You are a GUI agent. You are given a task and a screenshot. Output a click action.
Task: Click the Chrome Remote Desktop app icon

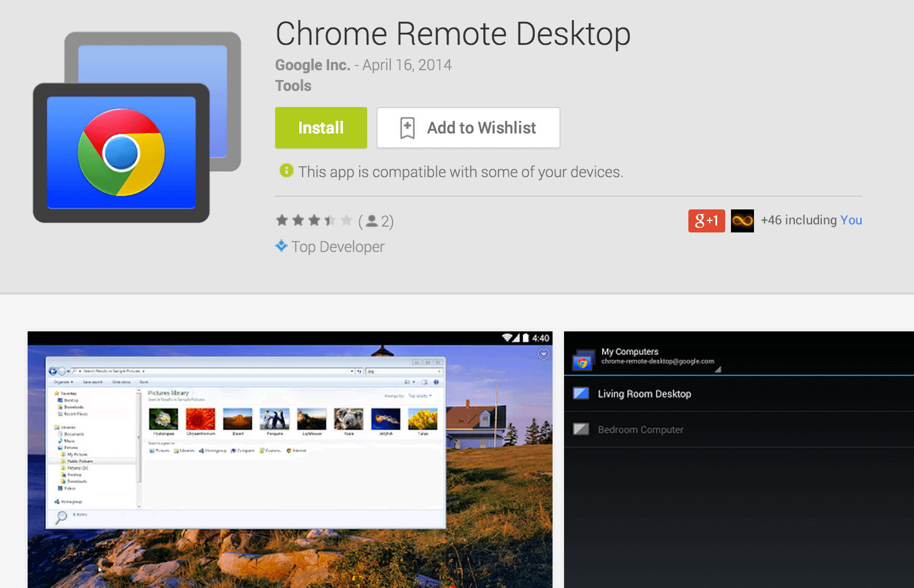(x=137, y=127)
